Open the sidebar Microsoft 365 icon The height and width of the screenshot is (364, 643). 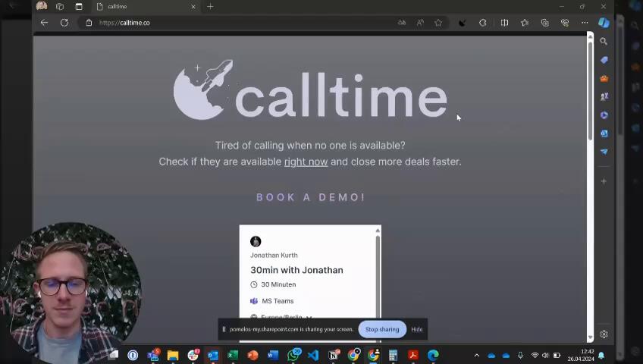[x=604, y=115]
